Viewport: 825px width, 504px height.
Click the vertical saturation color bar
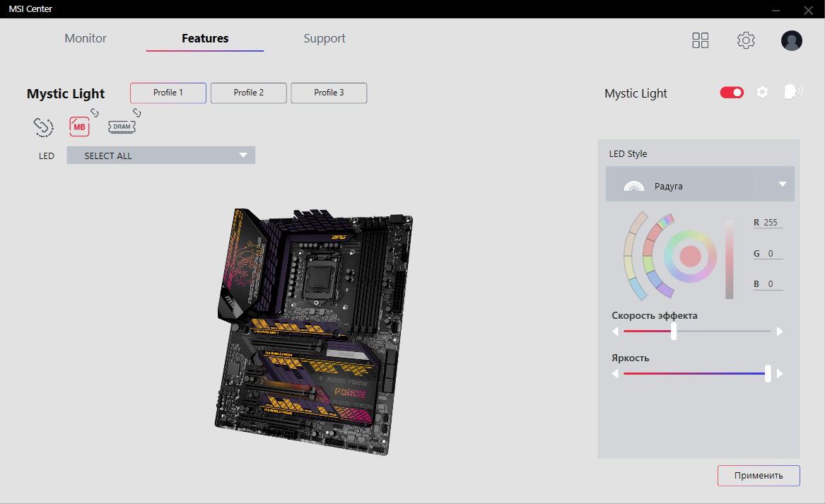(730, 259)
